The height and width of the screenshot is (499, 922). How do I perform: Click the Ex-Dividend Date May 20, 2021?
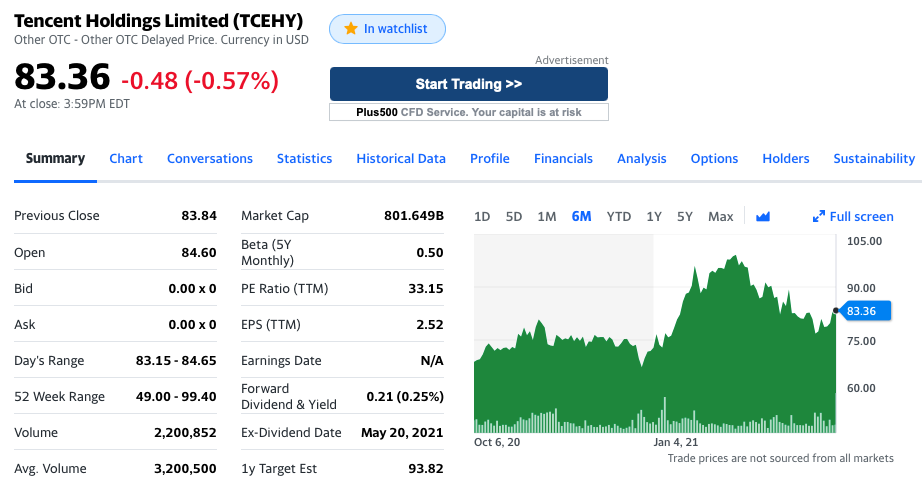pos(402,433)
